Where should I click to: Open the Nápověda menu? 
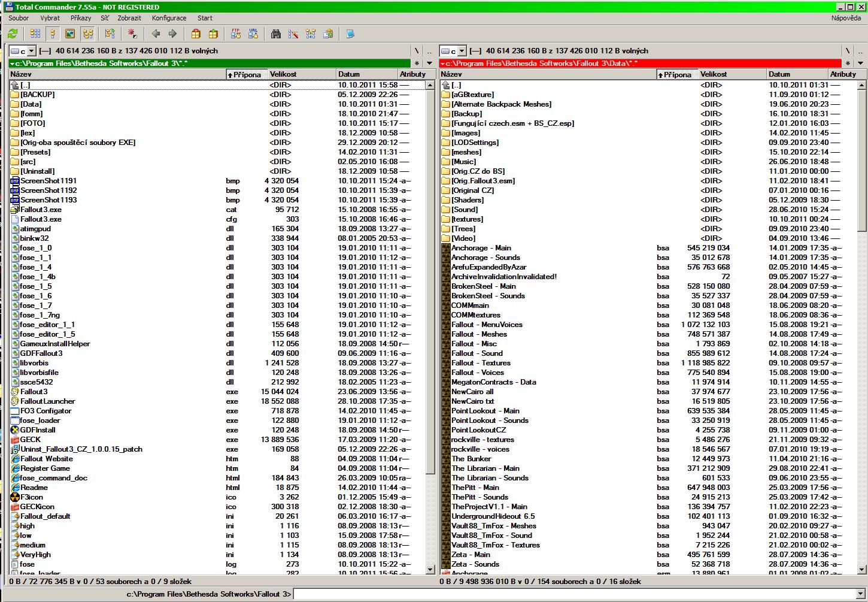point(846,18)
